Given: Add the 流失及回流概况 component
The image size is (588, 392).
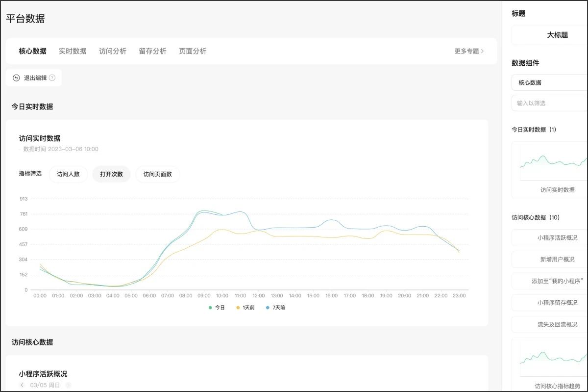Looking at the screenshot, I should pyautogui.click(x=549, y=324).
